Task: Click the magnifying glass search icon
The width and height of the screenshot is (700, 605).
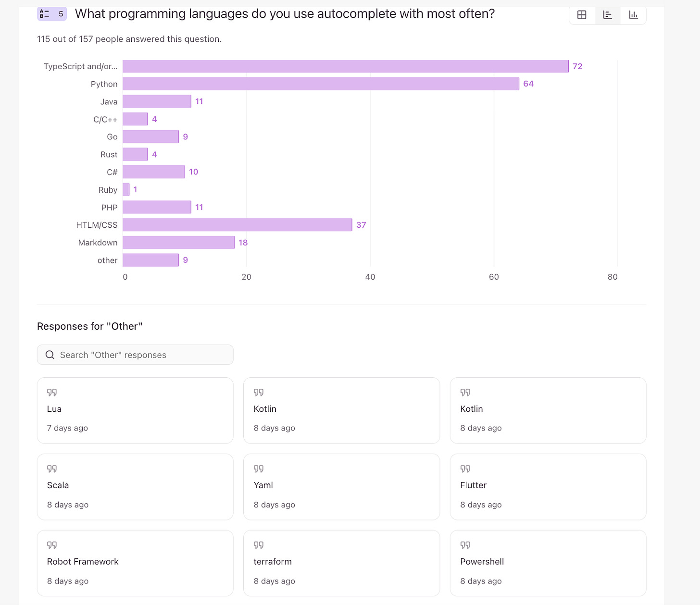Action: tap(50, 355)
